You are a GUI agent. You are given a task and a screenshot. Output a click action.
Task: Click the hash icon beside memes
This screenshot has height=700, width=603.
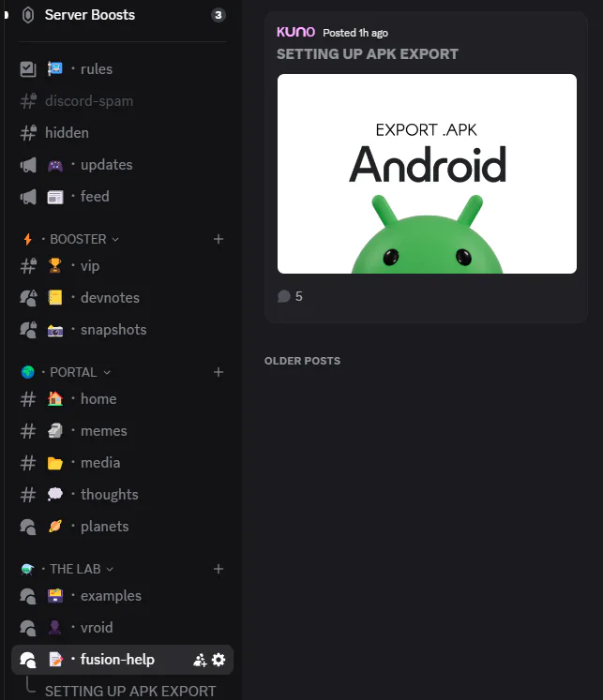point(28,431)
